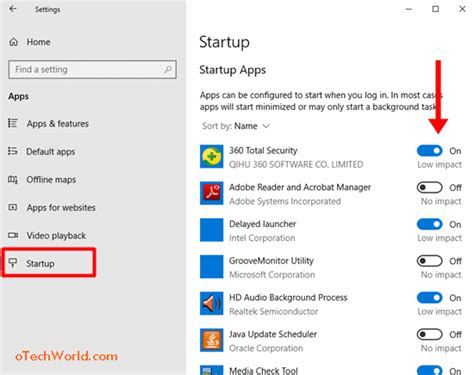Click the Default apps icon
This screenshot has height=375, width=474.
(13, 151)
